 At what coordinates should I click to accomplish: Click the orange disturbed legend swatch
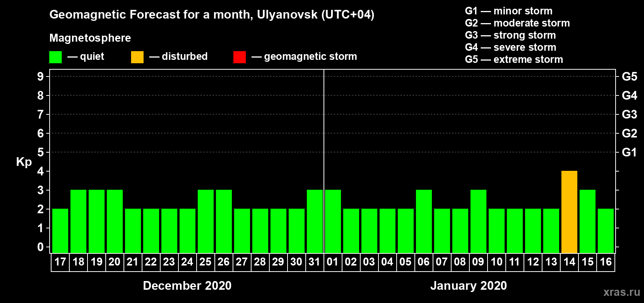point(137,57)
